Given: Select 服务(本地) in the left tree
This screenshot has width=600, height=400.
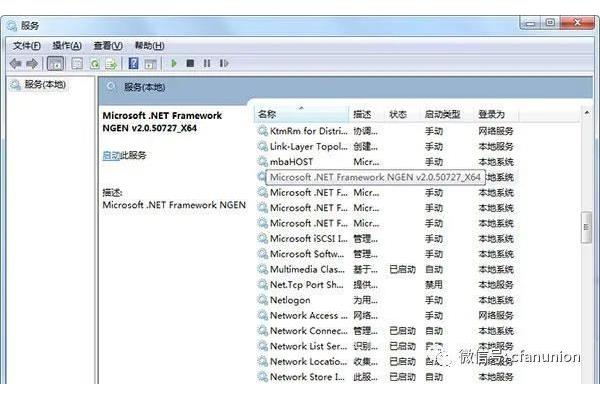Looking at the screenshot, I should coord(45,84).
